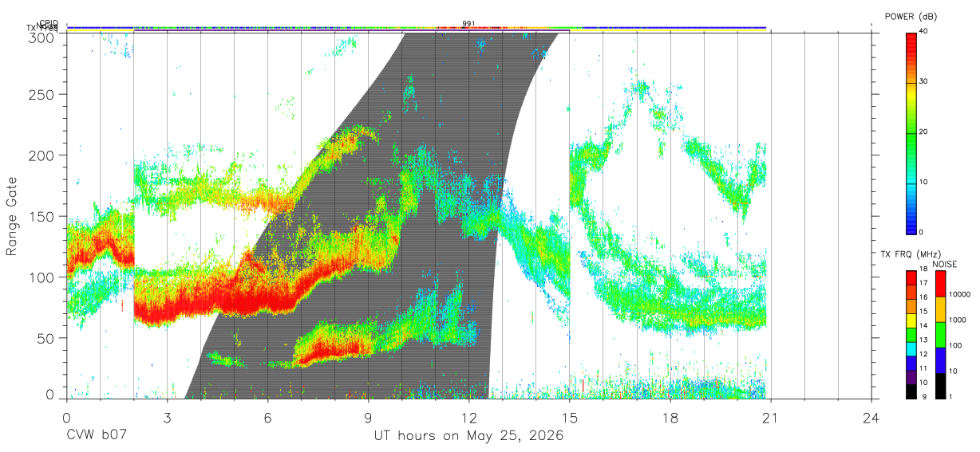The image size is (980, 452).
Task: Click the 'CVW b07' radar label
Action: point(97,436)
